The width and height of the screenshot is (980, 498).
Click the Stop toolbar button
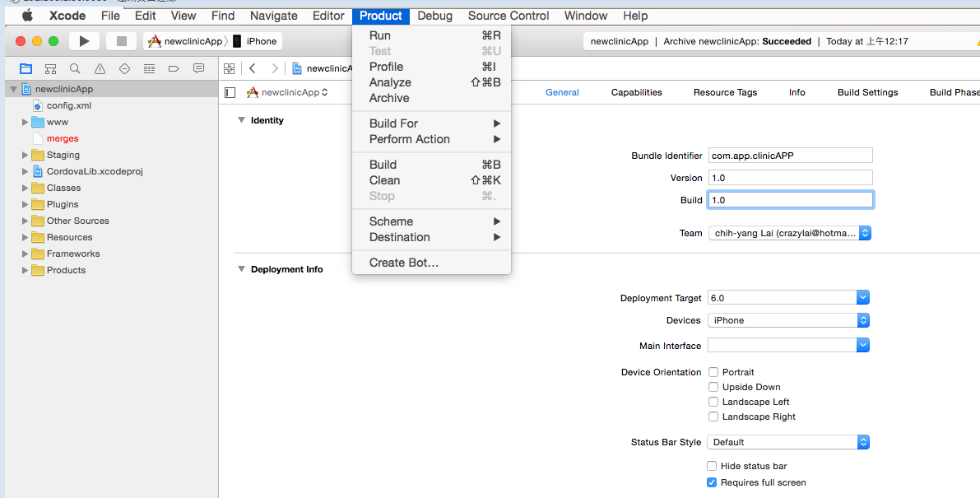pos(121,41)
